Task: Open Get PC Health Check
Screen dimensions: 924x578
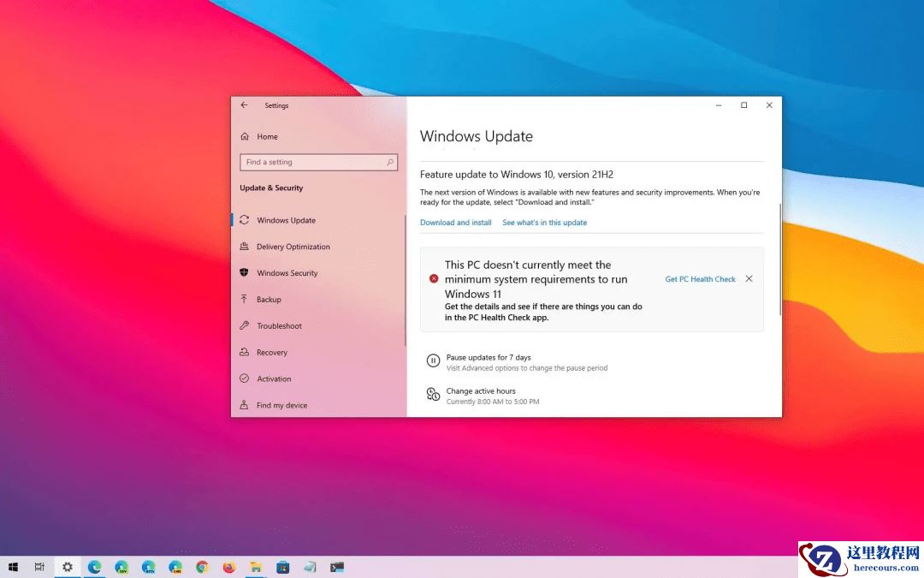Action: point(700,278)
